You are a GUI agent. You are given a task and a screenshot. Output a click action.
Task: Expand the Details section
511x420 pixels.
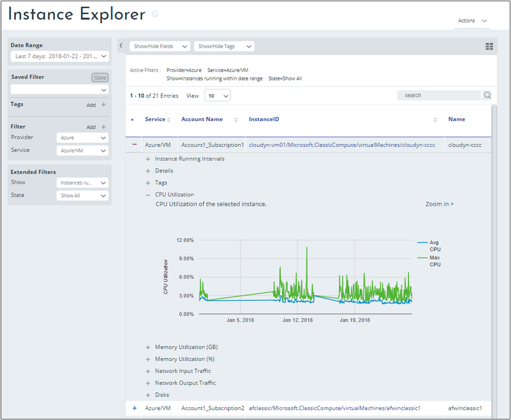pos(148,171)
